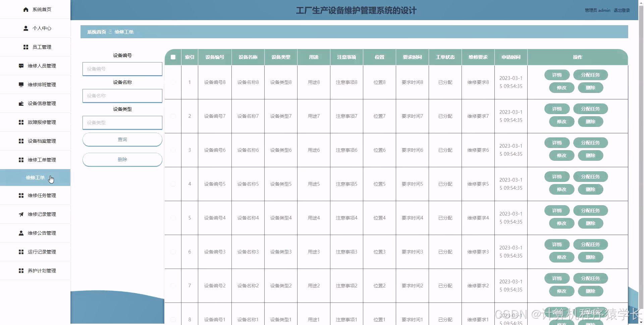Click cell 设备名称3

tap(248, 252)
